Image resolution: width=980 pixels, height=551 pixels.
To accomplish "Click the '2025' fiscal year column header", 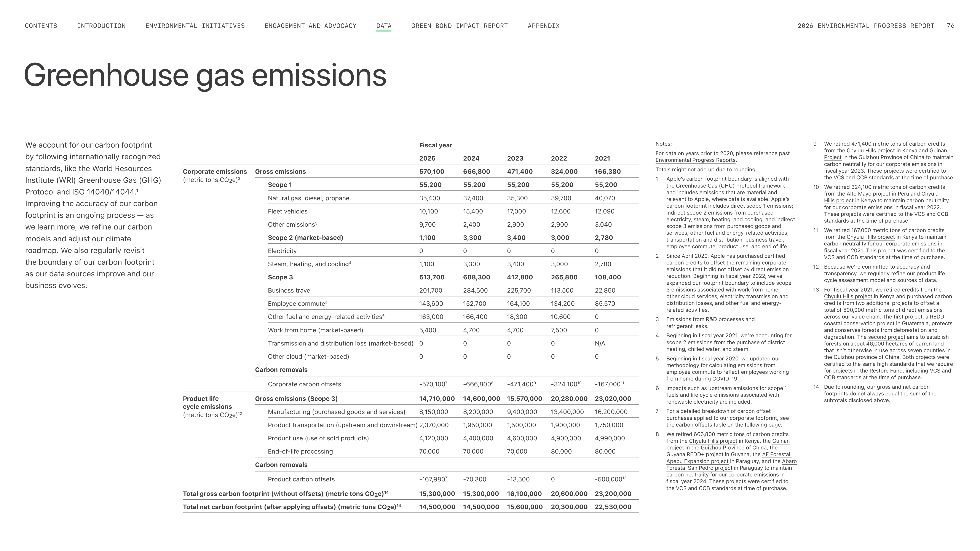I will 427,159.
